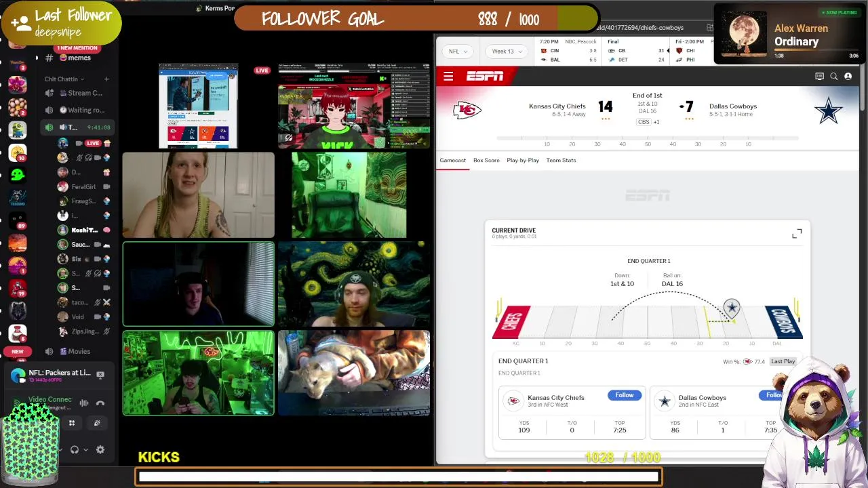
Task: Switch to the Box Score tab
Action: (486, 161)
